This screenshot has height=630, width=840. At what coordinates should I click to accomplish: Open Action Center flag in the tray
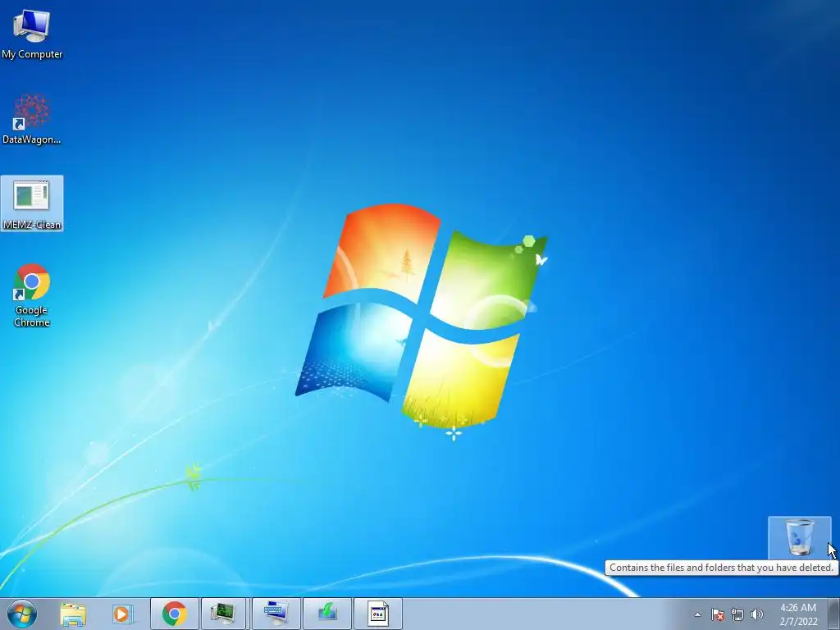718,614
